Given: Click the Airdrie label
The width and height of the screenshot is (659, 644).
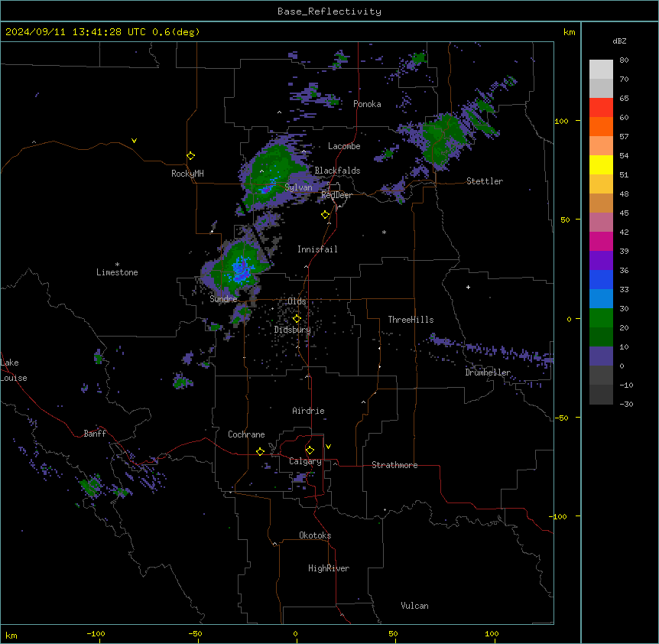Looking at the screenshot, I should coord(309,411).
